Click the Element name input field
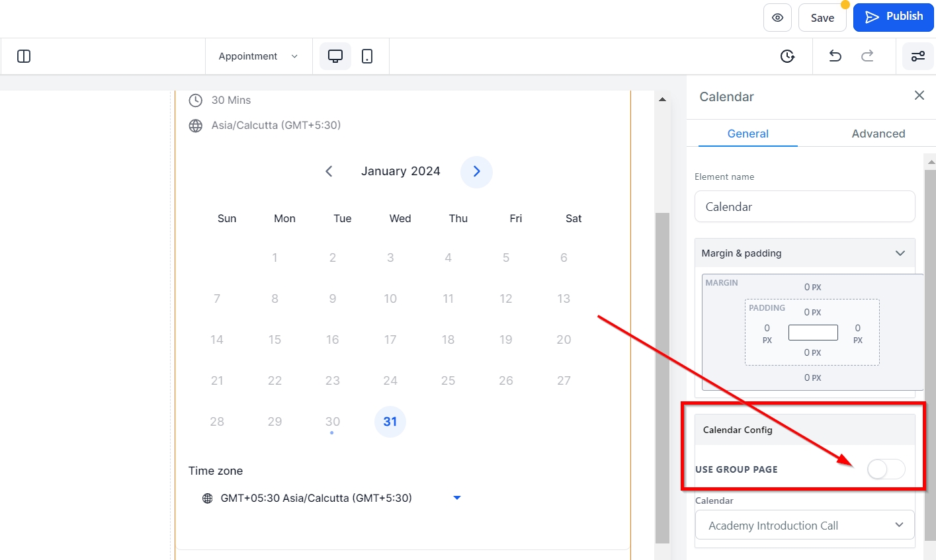Screen dimensions: 936x560 click(804, 207)
